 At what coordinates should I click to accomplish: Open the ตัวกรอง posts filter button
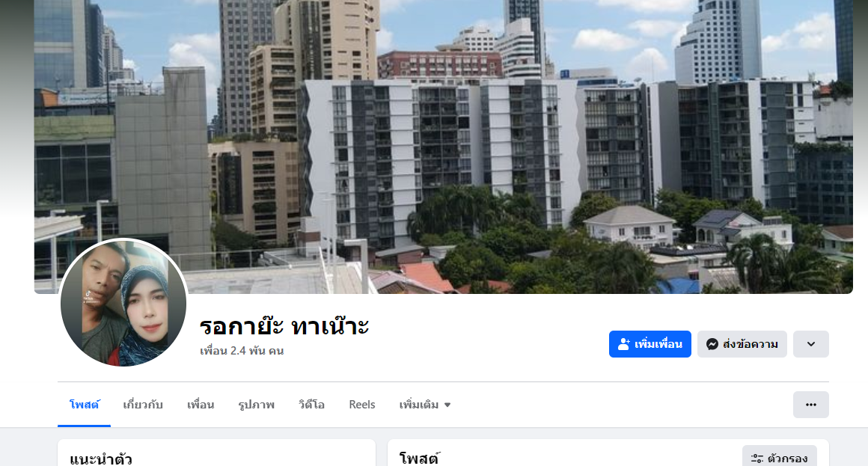pyautogui.click(x=780, y=458)
